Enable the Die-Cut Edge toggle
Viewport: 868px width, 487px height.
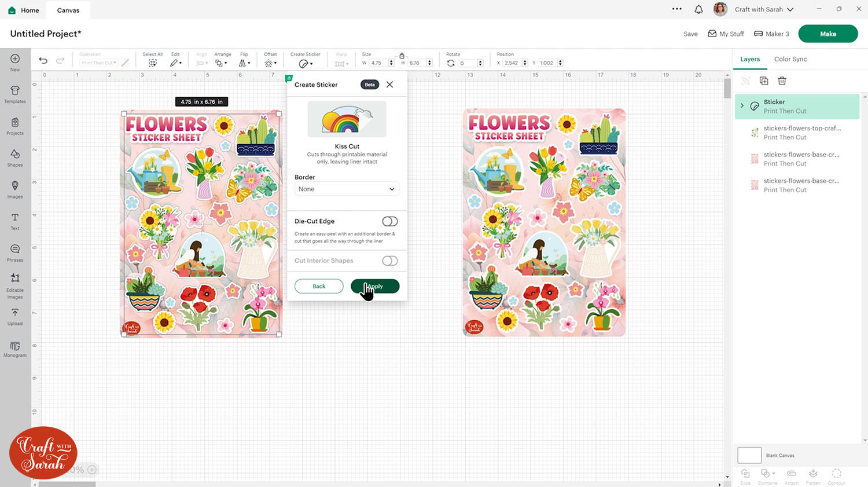(389, 221)
